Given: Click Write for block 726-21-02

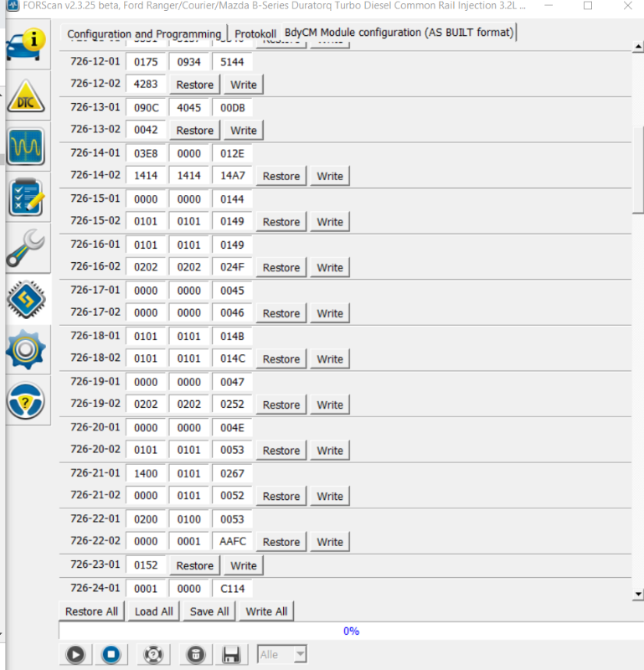Looking at the screenshot, I should coord(330,496).
